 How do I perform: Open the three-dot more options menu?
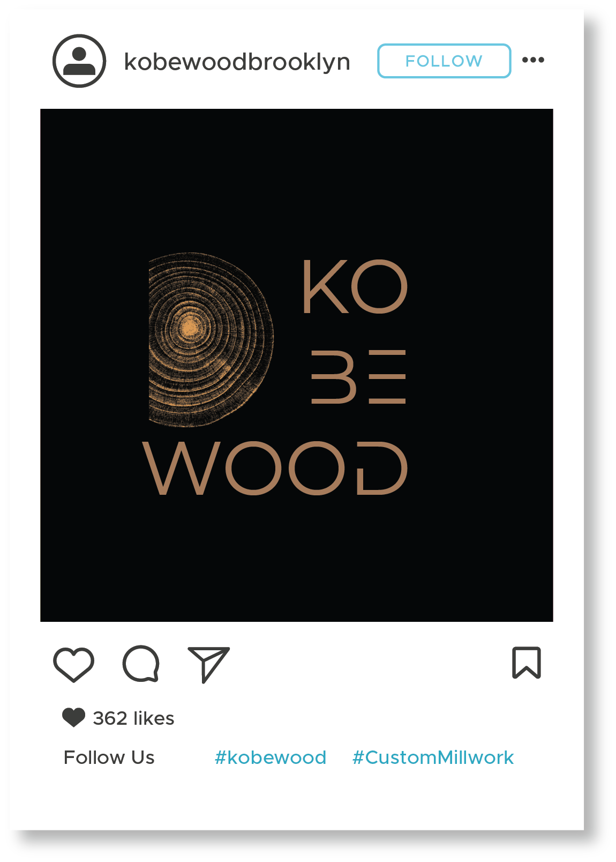pyautogui.click(x=533, y=60)
